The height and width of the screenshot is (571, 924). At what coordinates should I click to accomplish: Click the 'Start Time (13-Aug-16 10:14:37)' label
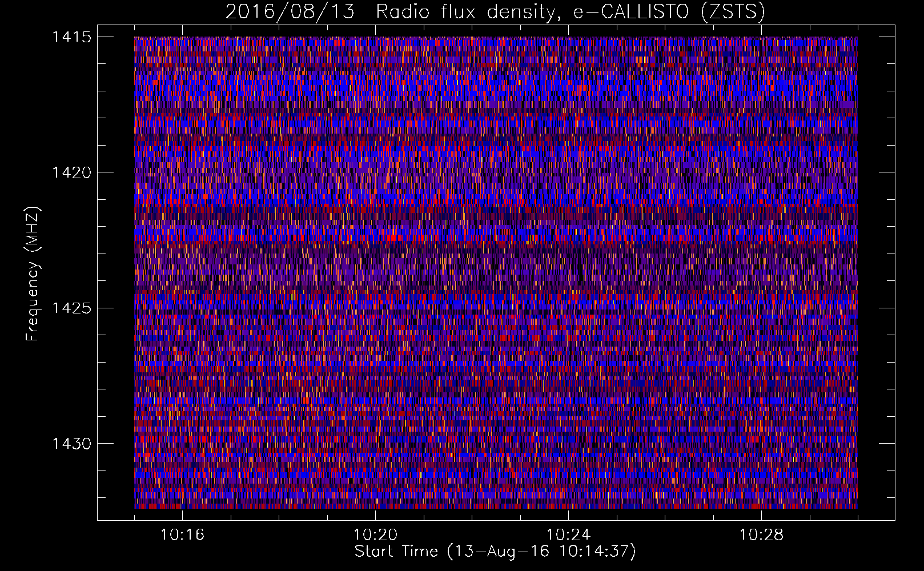(495, 552)
